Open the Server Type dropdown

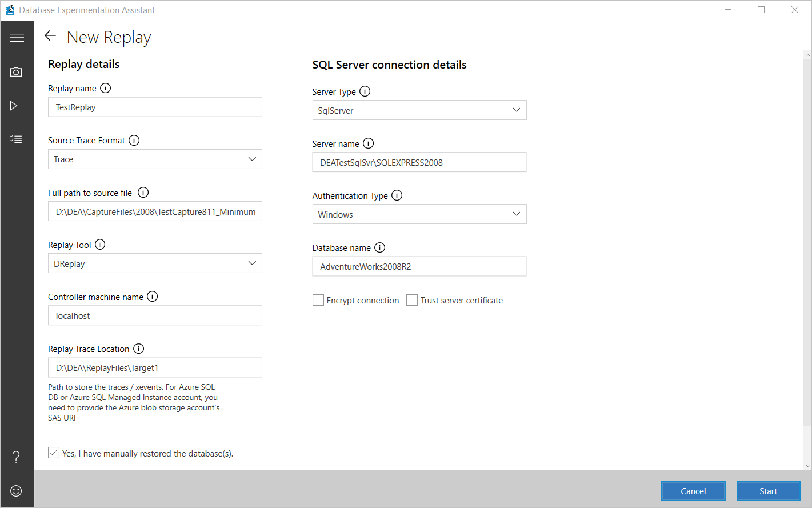coord(419,110)
